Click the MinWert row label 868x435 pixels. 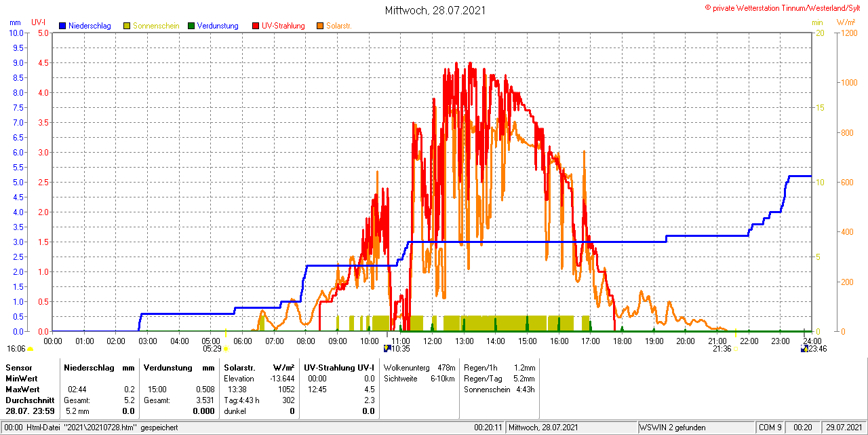pyautogui.click(x=21, y=378)
